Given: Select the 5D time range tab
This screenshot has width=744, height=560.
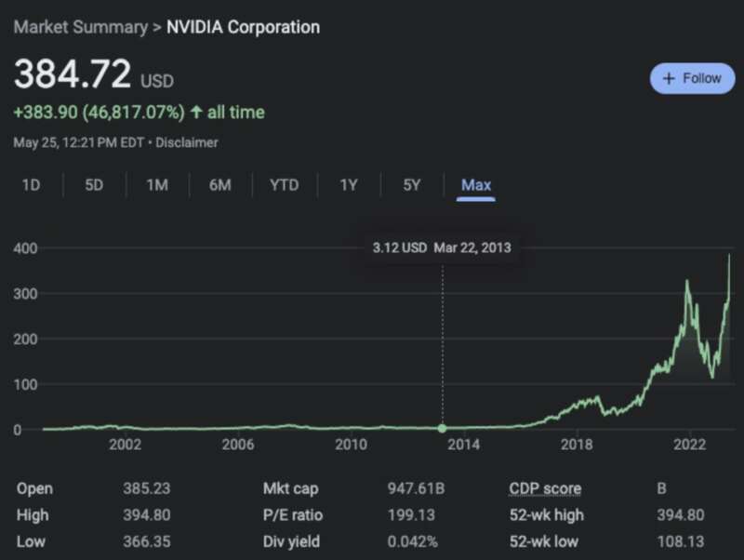Looking at the screenshot, I should 94,184.
